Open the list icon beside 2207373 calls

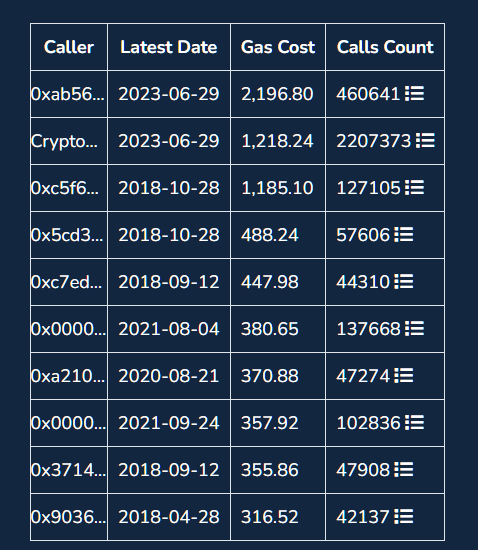(425, 141)
